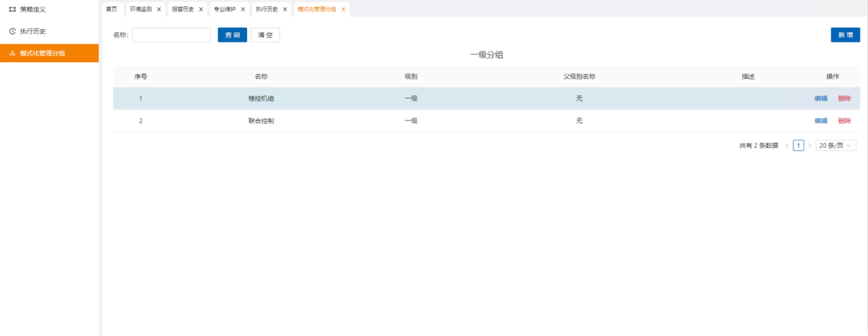Edit the 楼控机组 row
This screenshot has width=868, height=336.
pyautogui.click(x=821, y=99)
